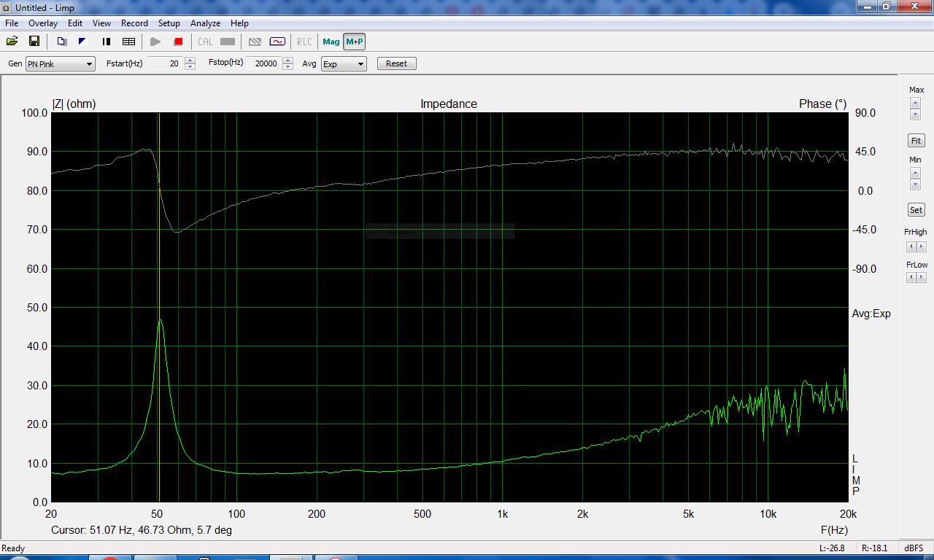Screen dimensions: 934x560
Task: Click the Cursor readout text below the graph
Action: click(142, 530)
